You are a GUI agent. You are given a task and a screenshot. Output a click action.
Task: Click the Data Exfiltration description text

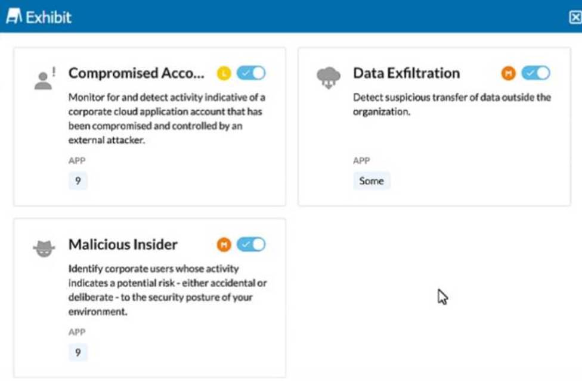pyautogui.click(x=451, y=104)
